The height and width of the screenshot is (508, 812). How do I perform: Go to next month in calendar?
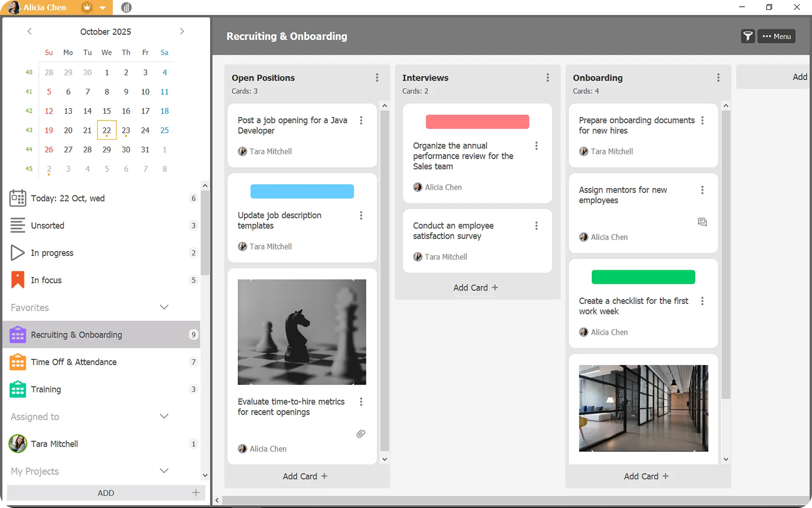[x=182, y=31]
